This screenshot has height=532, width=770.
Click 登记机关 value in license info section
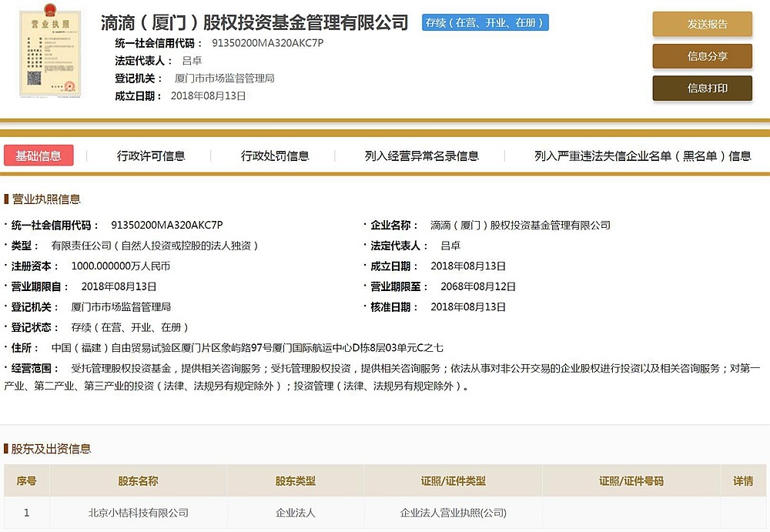point(121,307)
